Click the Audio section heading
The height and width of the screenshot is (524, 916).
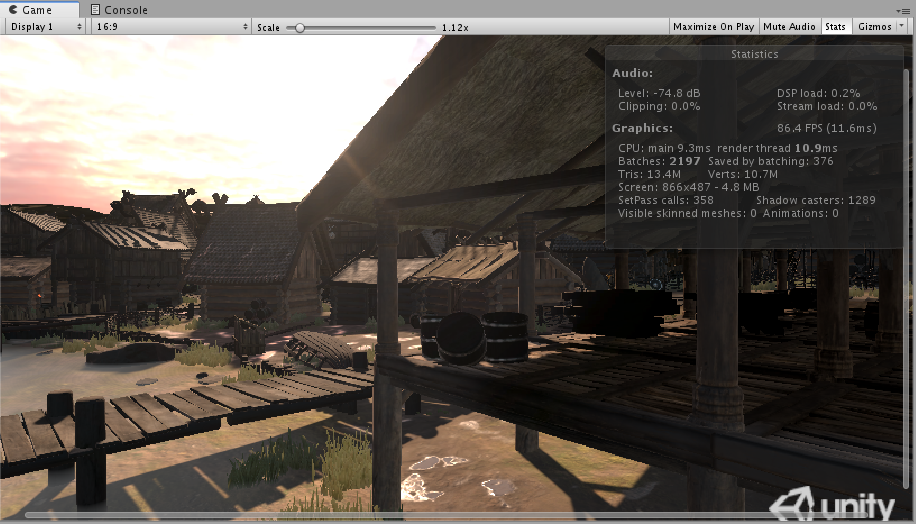pos(632,73)
